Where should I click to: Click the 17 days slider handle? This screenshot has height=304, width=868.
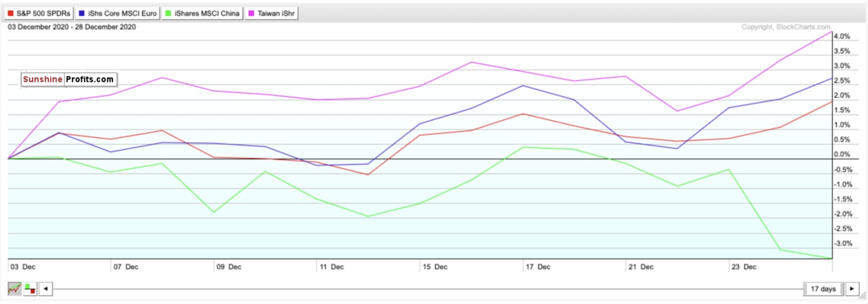(823, 289)
